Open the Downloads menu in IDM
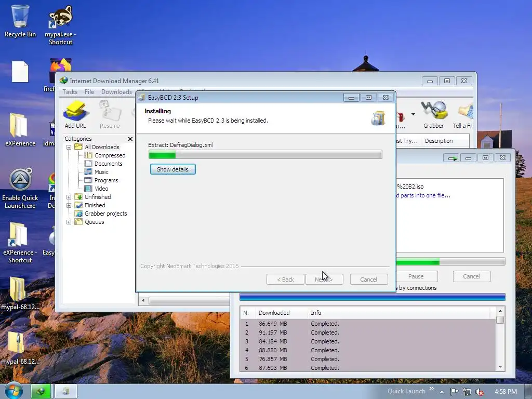Screen dimensions: 532x399 point(116,92)
